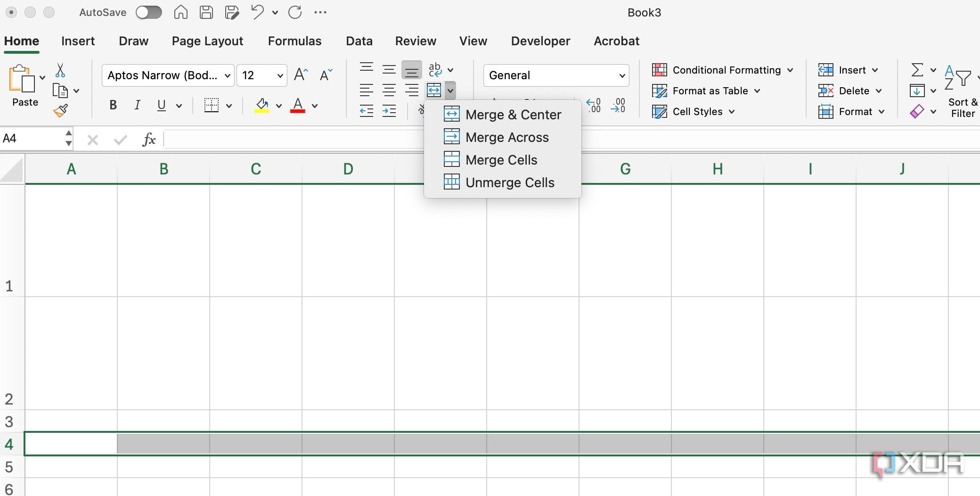Switch to the Formulas ribbon tab
Image resolution: width=980 pixels, height=496 pixels.
[294, 41]
